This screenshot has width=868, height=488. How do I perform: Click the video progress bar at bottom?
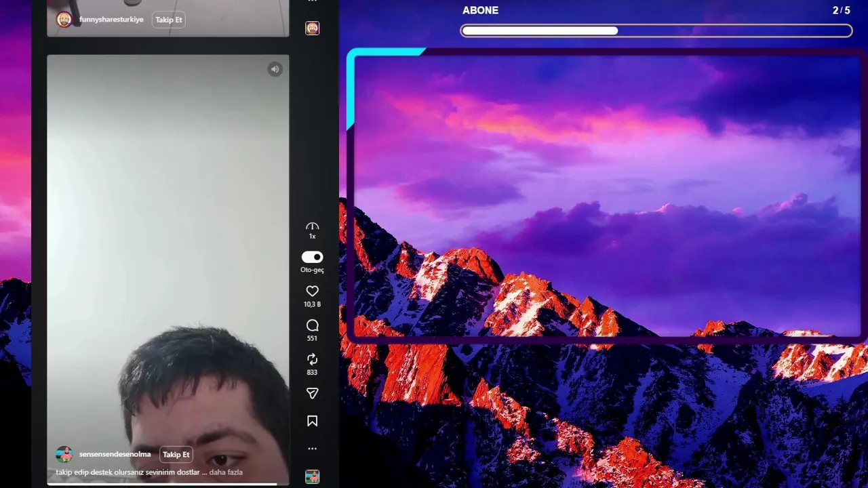point(168,484)
